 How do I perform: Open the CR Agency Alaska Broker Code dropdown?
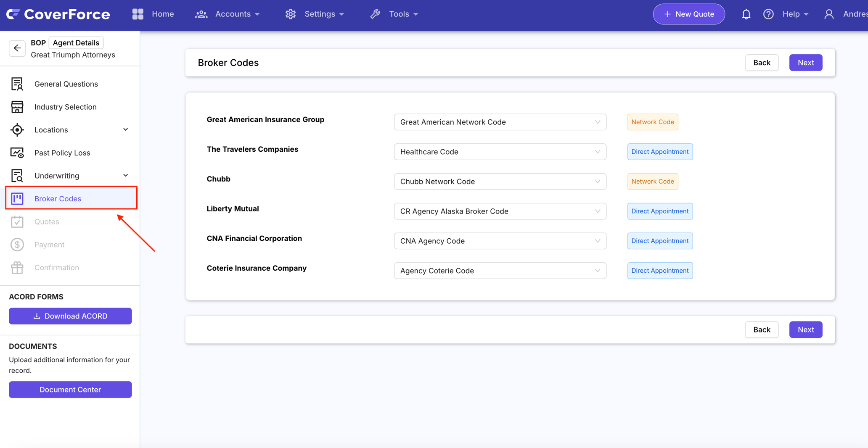coord(500,211)
